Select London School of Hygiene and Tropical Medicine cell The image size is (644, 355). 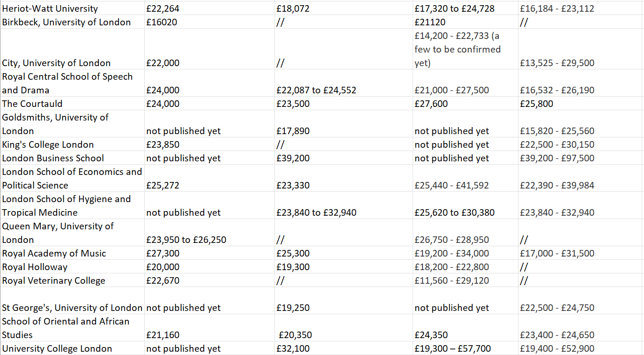(x=67, y=206)
